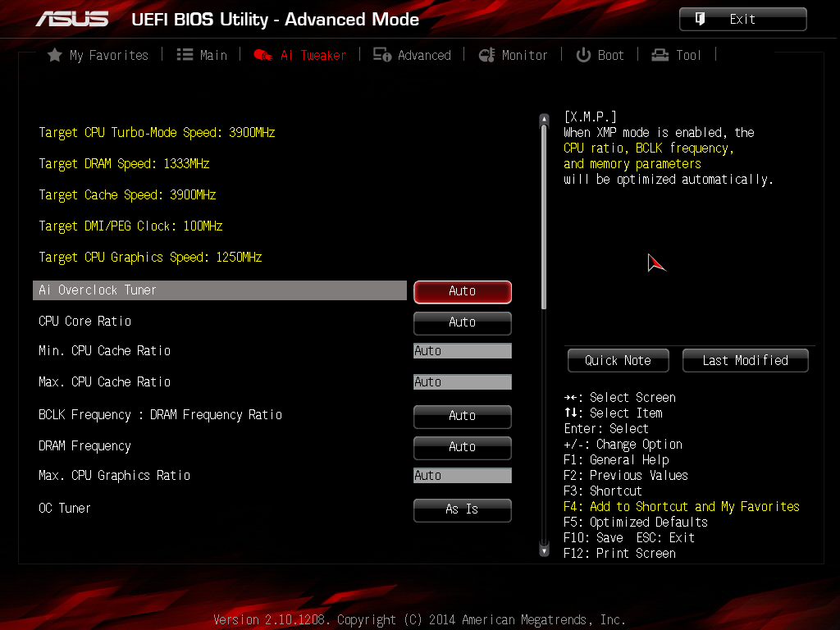Click Target CPU Turbo-Mode Speed: 3900MHz text
Screen dimensions: 840x630
[157, 133]
